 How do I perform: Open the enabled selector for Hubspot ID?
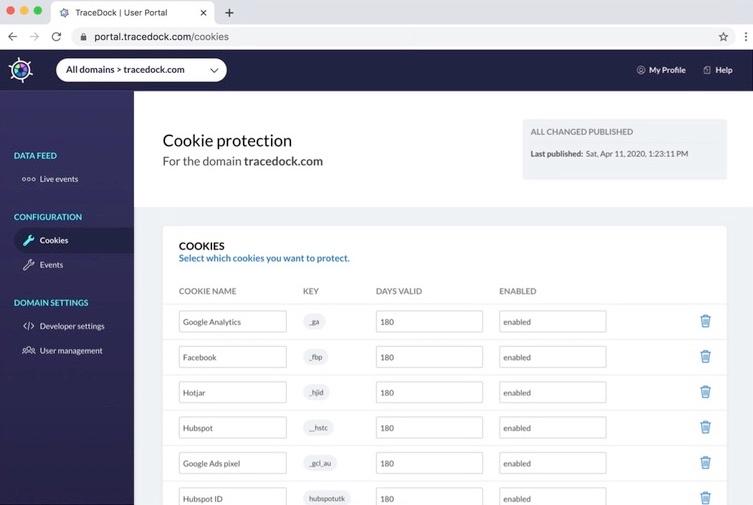click(552, 497)
